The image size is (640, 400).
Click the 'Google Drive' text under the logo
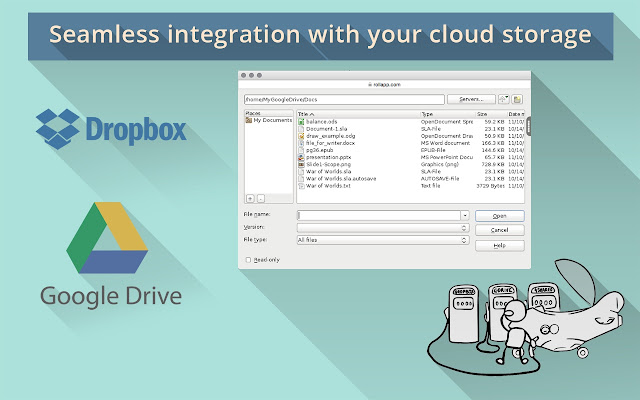[111, 297]
